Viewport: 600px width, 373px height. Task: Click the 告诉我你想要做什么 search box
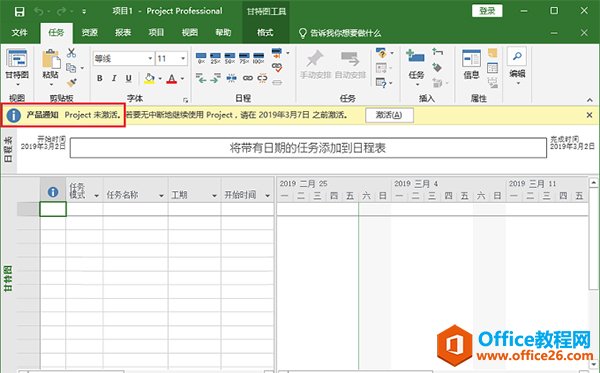point(340,33)
